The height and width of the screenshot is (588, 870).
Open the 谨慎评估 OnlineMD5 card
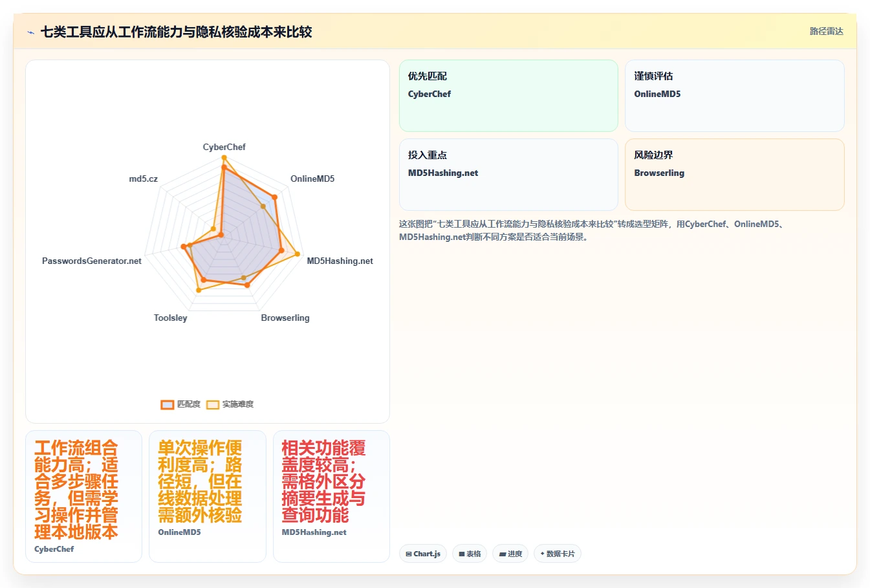735,96
